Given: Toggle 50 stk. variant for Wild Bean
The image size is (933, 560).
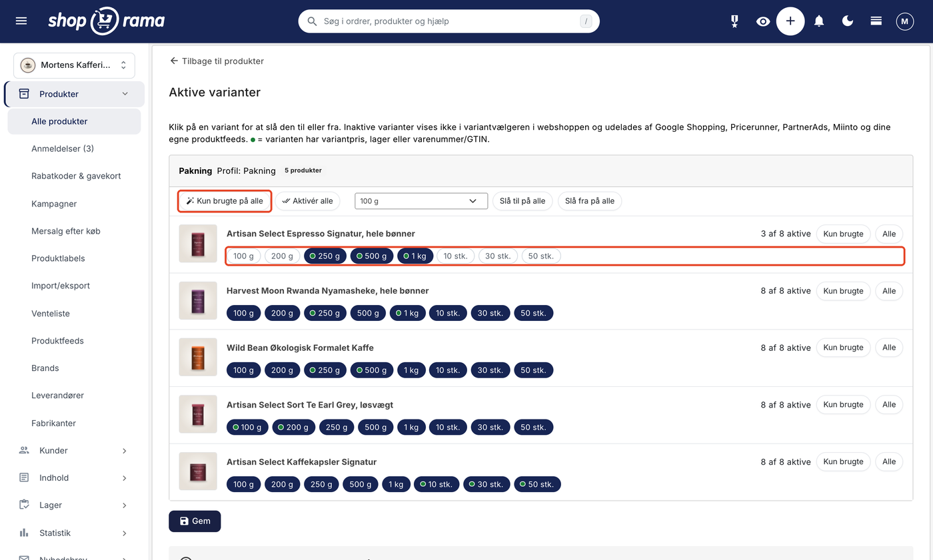Looking at the screenshot, I should [533, 370].
